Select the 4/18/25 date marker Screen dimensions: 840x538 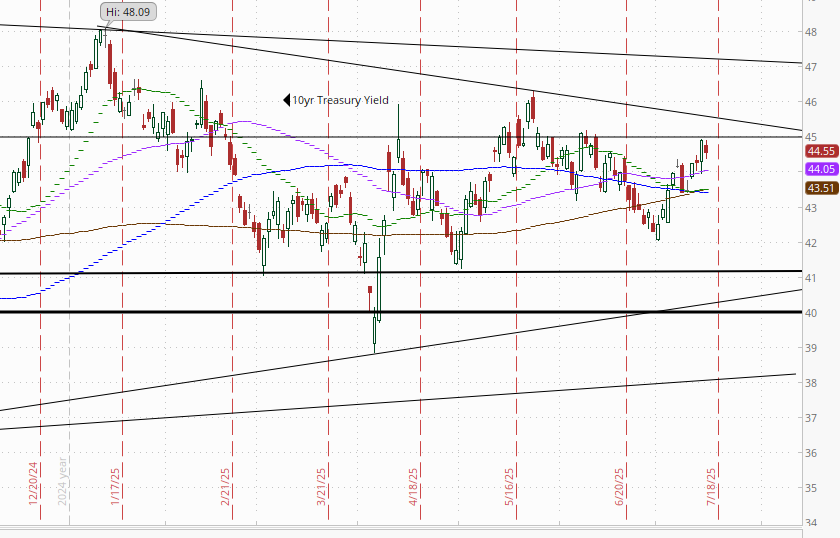[414, 486]
